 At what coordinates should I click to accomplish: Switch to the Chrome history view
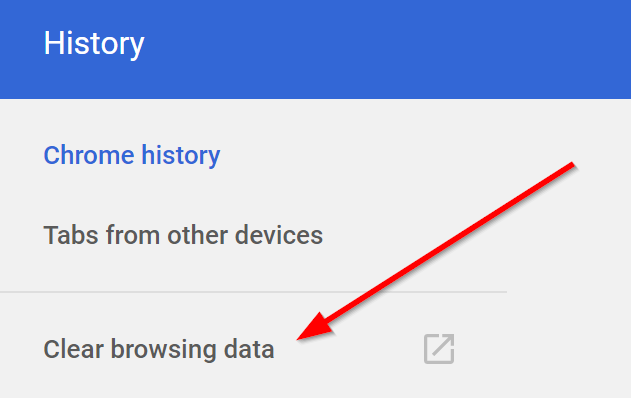[132, 155]
